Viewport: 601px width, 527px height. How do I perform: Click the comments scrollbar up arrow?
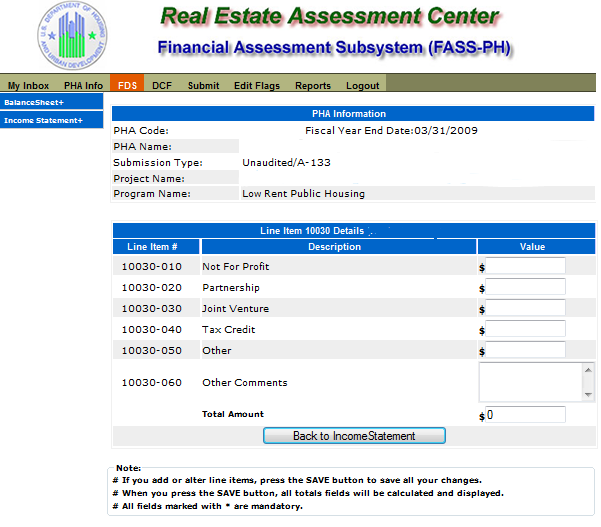point(588,370)
